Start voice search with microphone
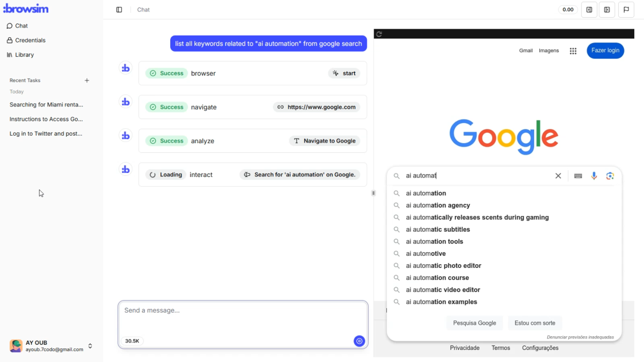 click(594, 176)
